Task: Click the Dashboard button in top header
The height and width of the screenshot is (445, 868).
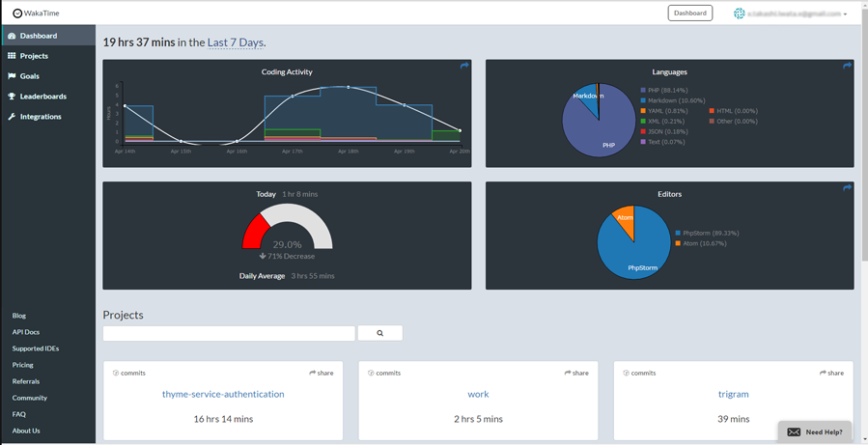Action: [690, 14]
